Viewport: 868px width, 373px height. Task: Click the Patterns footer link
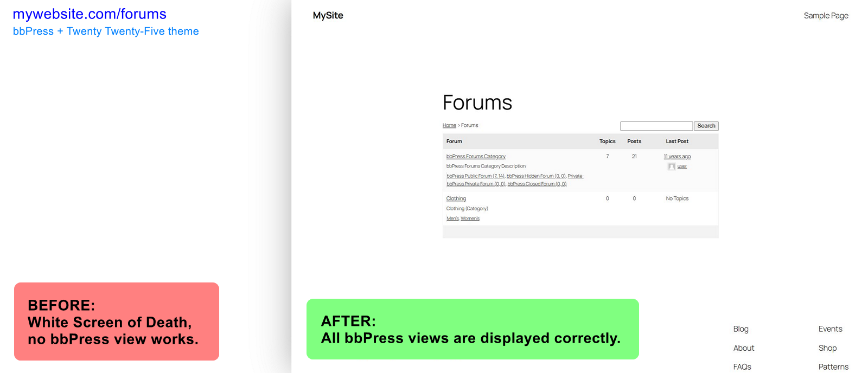point(833,367)
